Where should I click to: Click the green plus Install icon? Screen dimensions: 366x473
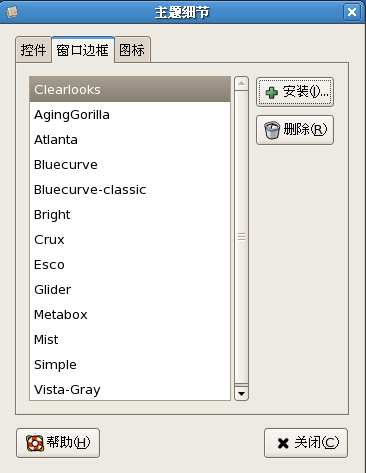[x=272, y=93]
